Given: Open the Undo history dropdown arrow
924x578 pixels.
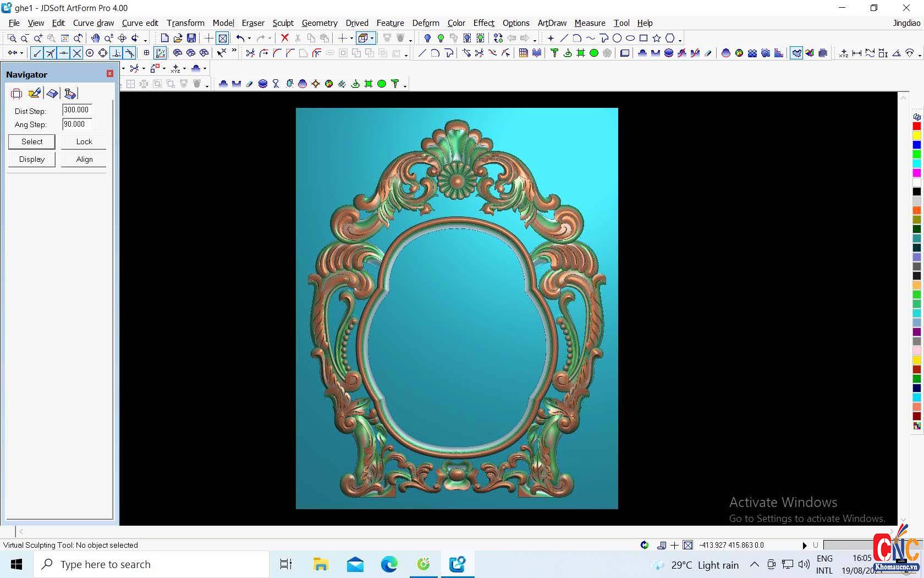Looking at the screenshot, I should pos(249,39).
